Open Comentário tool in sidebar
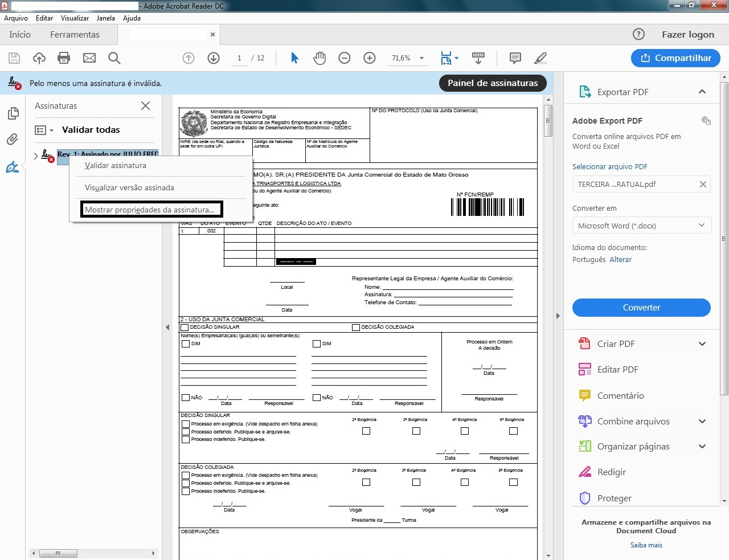The image size is (729, 560). [x=585, y=395]
